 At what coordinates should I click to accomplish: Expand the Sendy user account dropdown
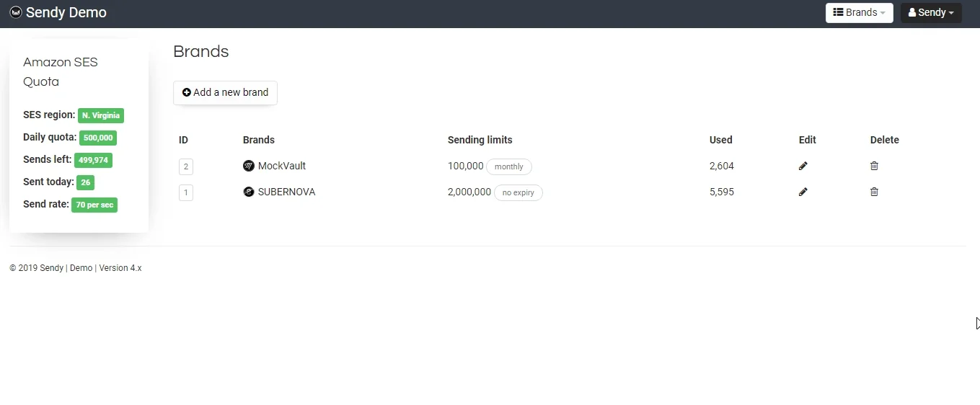pos(931,13)
